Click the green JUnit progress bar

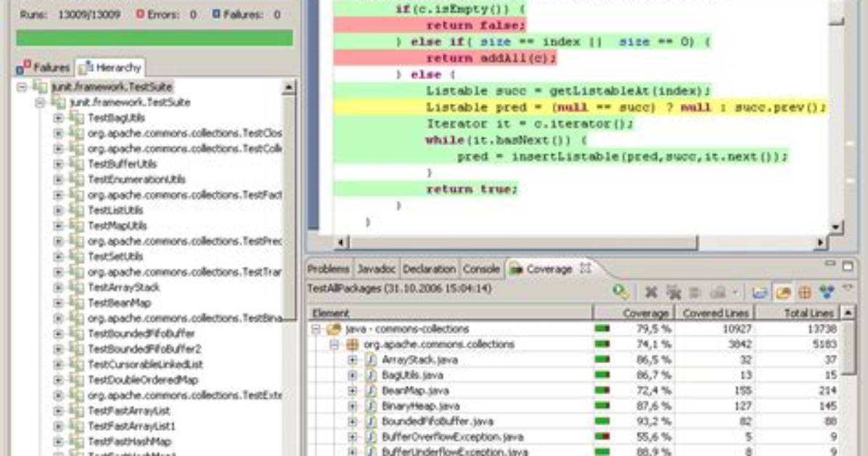coord(155,38)
